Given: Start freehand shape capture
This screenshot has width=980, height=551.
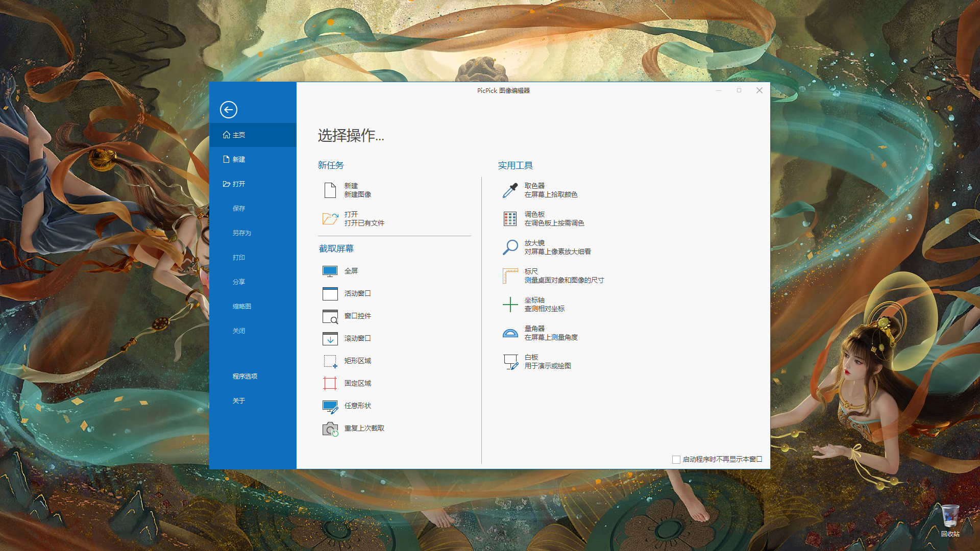Looking at the screenshot, I should tap(330, 406).
